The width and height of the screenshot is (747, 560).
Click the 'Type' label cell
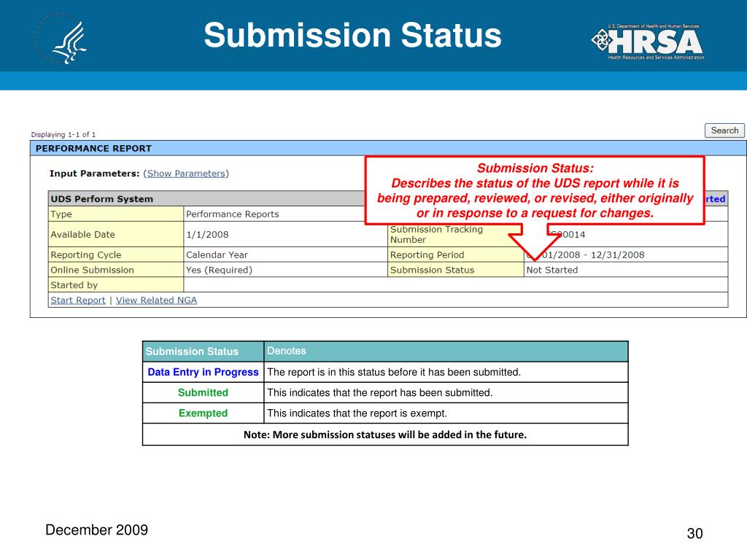(116, 214)
